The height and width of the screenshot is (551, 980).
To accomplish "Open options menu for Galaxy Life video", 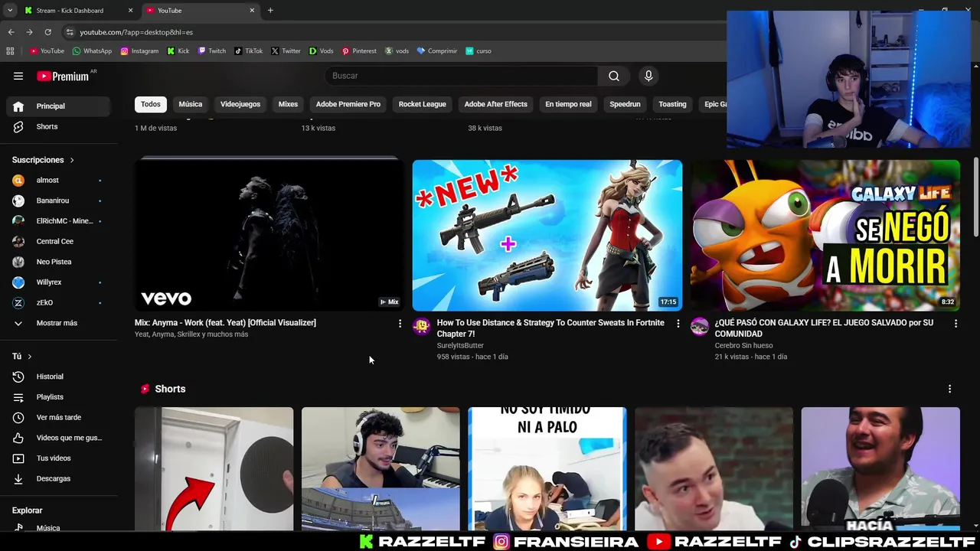I will 955,324.
